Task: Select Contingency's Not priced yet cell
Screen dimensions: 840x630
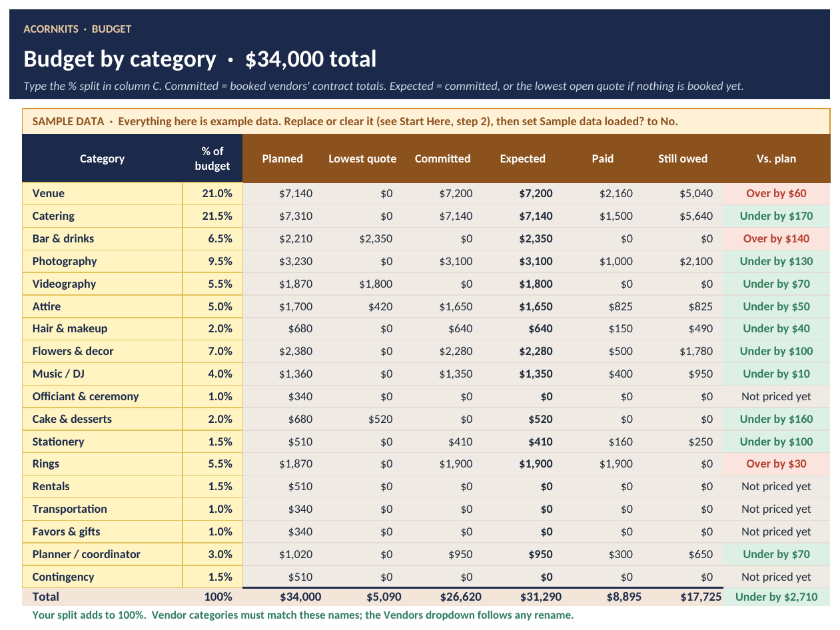Action: [777, 577]
